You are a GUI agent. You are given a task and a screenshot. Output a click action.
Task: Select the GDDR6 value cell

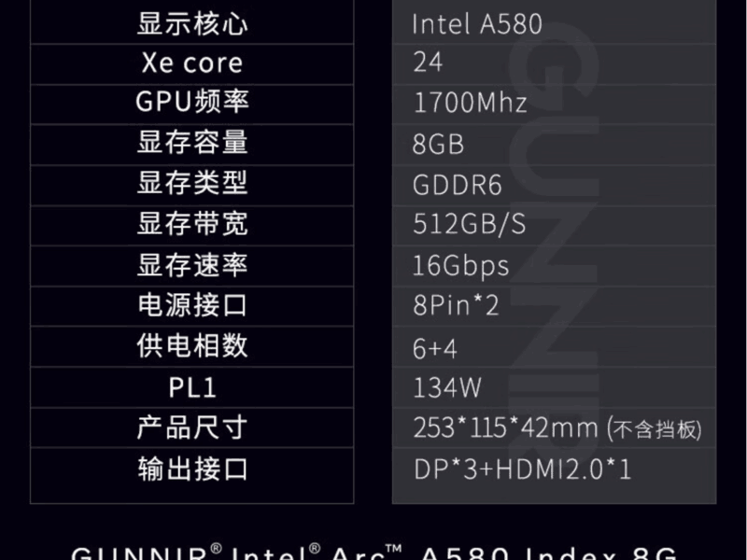point(554,185)
